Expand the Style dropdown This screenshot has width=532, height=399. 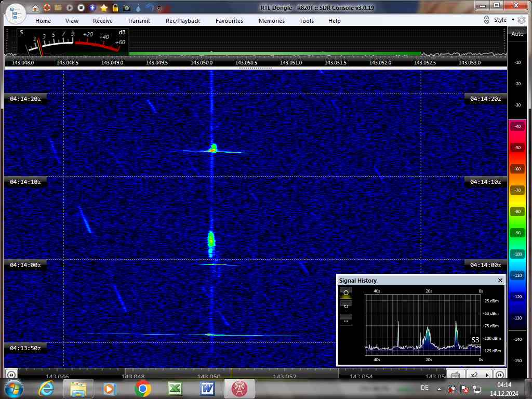(504, 20)
